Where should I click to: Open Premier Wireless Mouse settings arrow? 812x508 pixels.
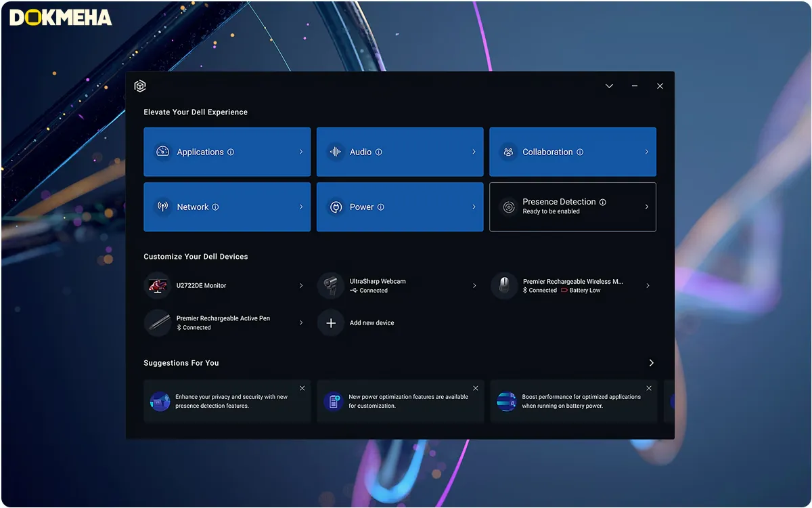648,286
